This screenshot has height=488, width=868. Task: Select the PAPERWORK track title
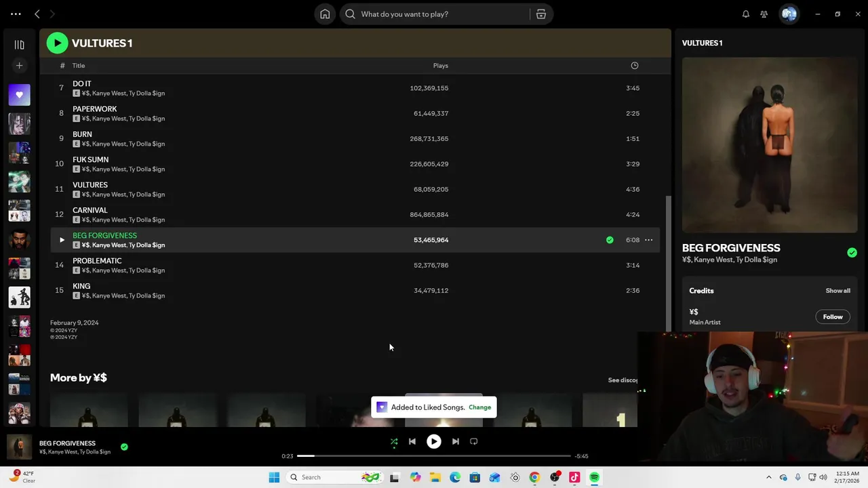(94, 109)
